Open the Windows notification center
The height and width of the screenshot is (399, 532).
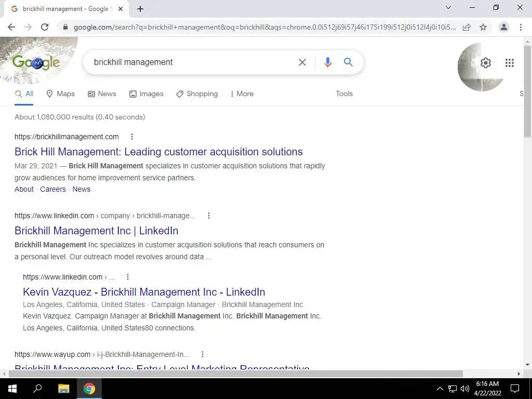pyautogui.click(x=515, y=389)
